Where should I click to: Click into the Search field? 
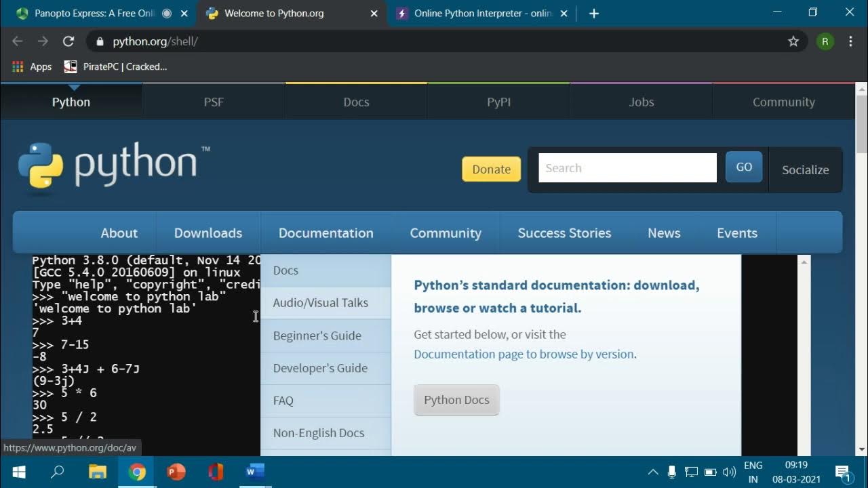coord(627,167)
